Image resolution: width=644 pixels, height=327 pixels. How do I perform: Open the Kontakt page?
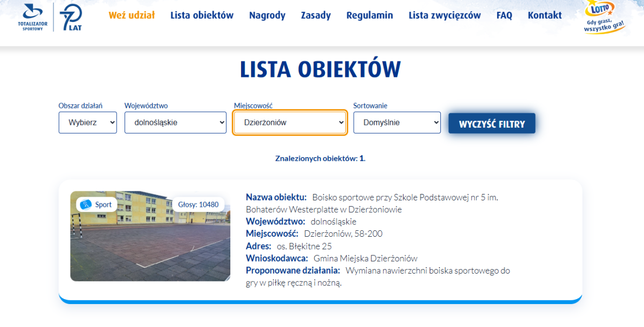click(x=544, y=15)
